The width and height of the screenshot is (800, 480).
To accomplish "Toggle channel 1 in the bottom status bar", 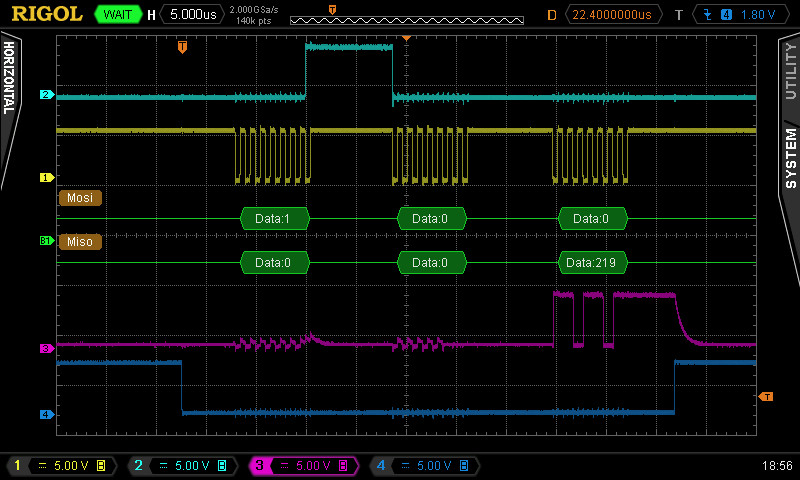I will pos(60,466).
